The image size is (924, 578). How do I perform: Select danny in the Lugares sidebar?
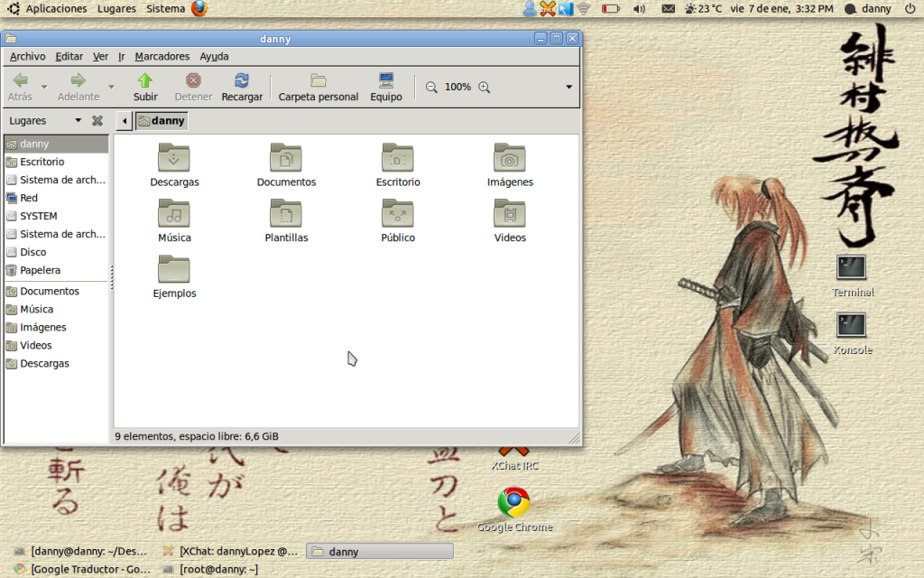click(57, 144)
